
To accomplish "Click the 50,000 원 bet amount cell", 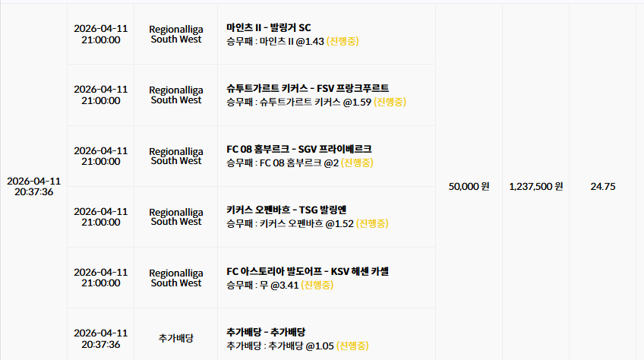I will 469,186.
